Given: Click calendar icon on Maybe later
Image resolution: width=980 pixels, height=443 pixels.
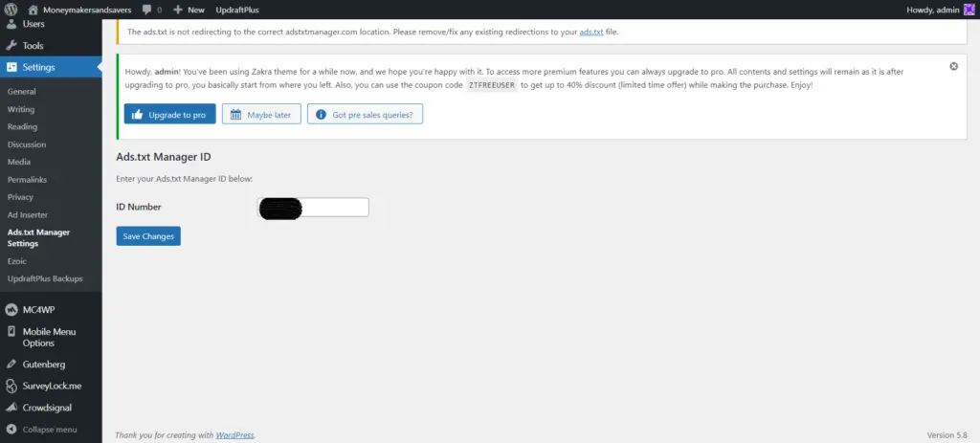Looking at the screenshot, I should [x=235, y=115].
